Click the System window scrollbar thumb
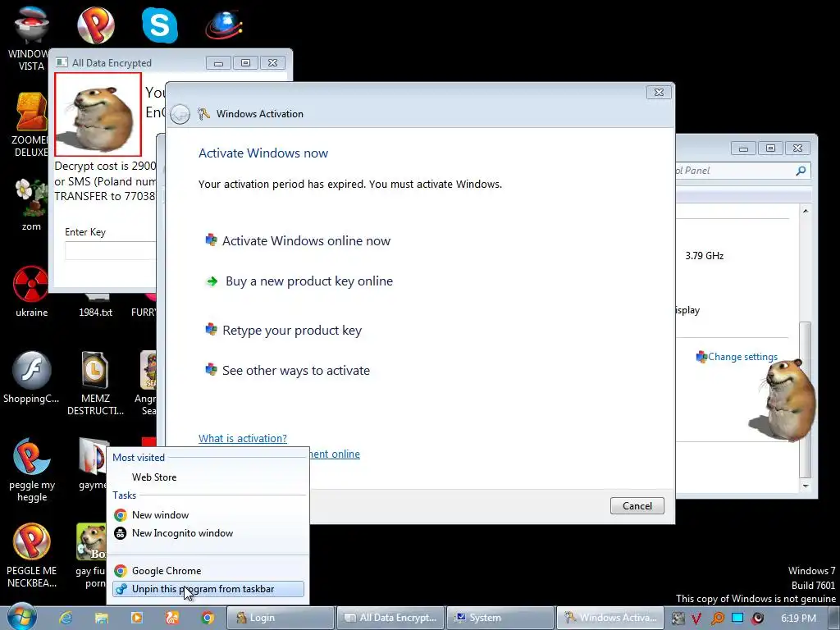840x630 pixels. 806,399
